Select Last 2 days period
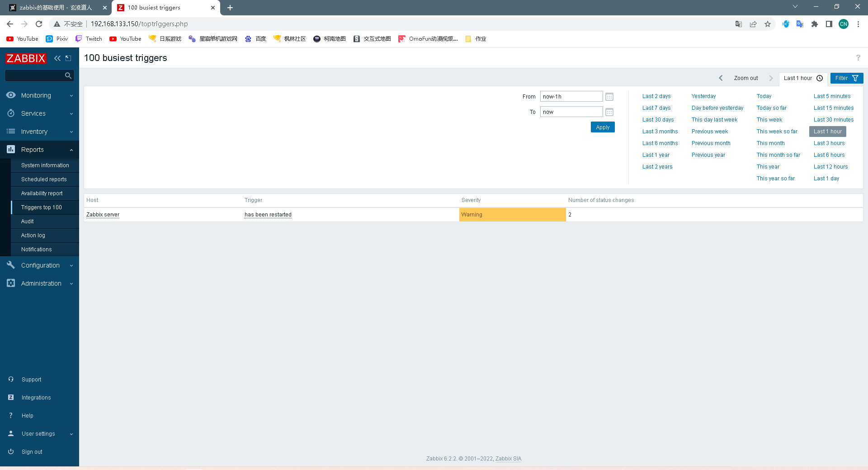This screenshot has width=868, height=470. click(656, 96)
